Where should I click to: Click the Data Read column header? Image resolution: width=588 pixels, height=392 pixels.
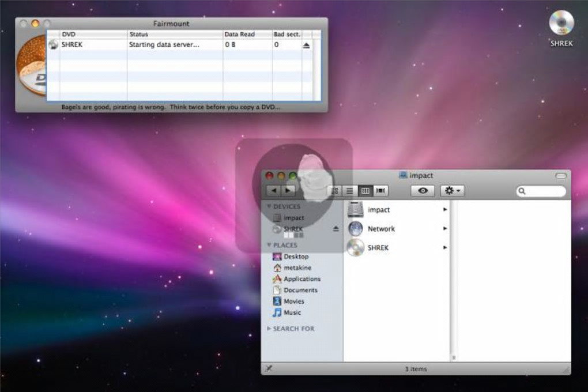247,34
